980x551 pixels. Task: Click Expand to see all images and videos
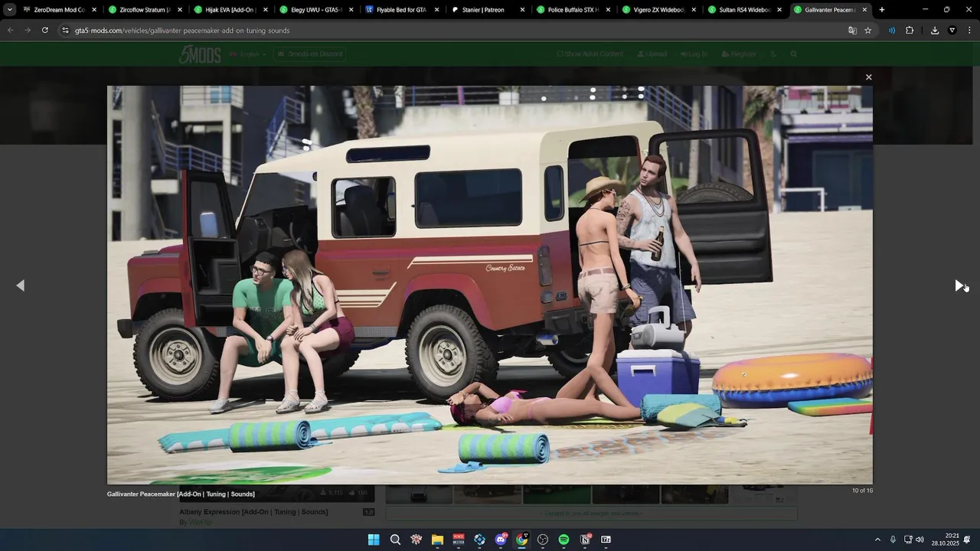[x=590, y=514]
